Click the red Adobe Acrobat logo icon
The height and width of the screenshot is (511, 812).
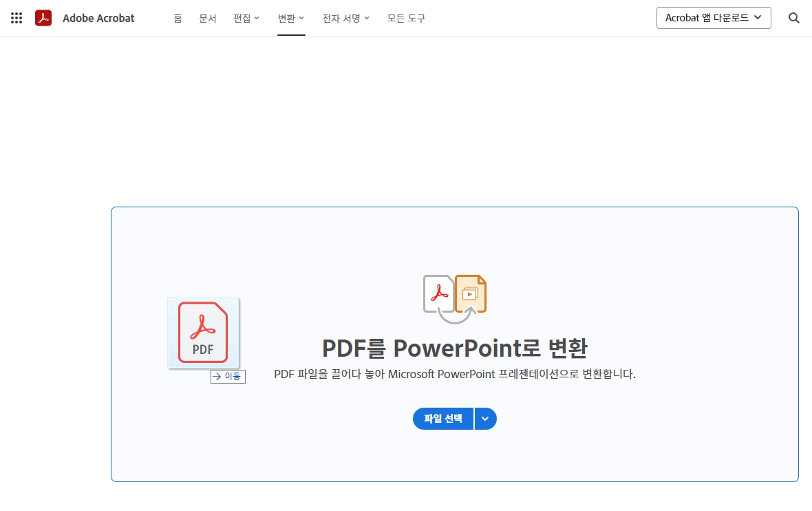(43, 18)
